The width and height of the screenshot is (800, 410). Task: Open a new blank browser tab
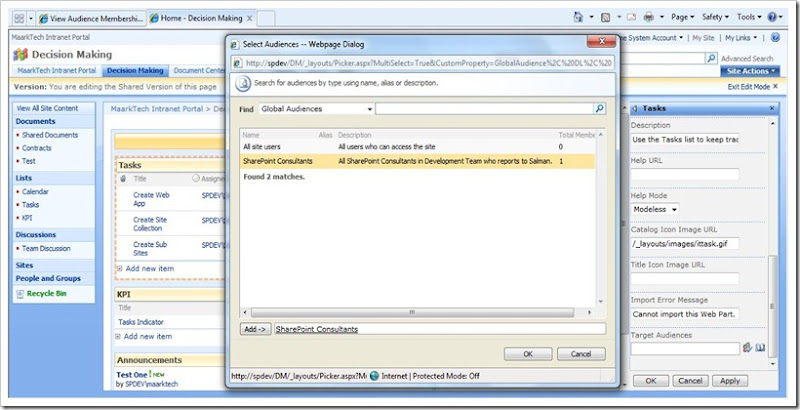pyautogui.click(x=265, y=18)
